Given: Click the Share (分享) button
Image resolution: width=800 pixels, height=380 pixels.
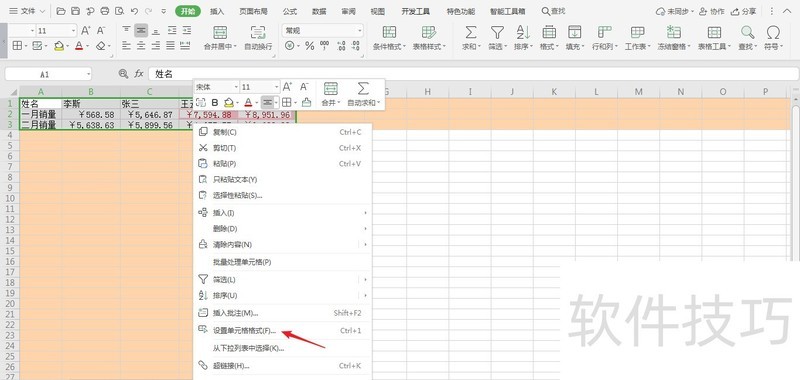Looking at the screenshot, I should [744, 11].
